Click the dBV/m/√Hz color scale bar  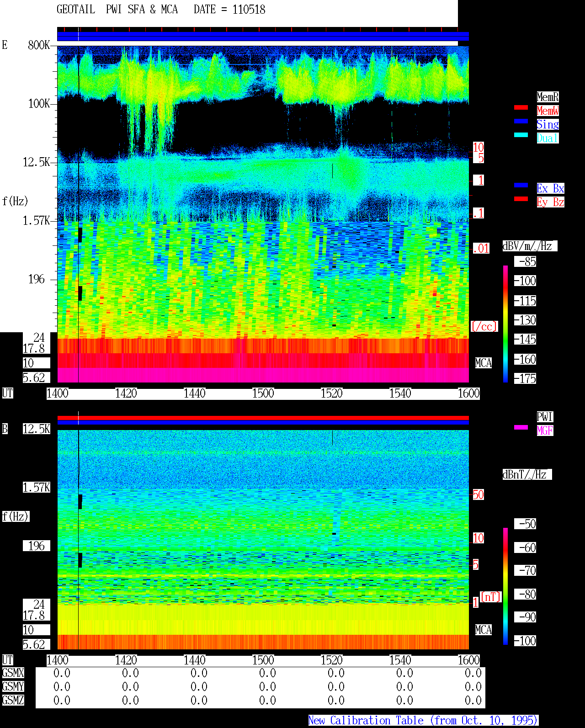point(505,324)
